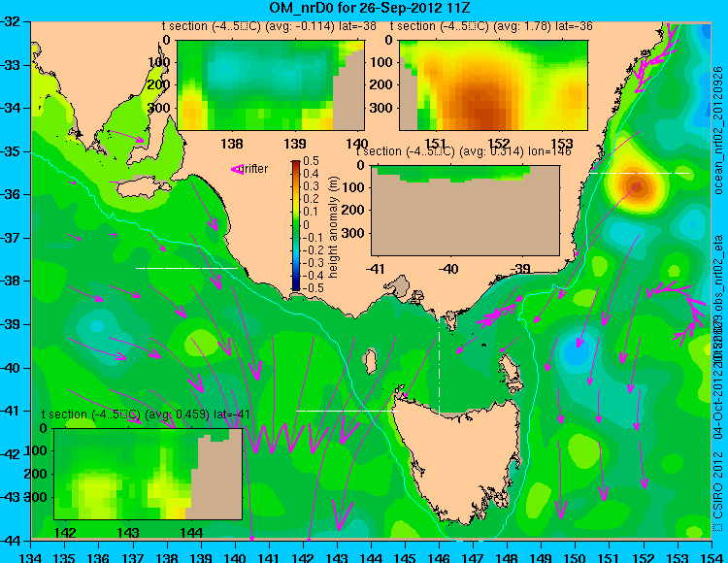Click the 141 longitude axis label

[x=269, y=557]
